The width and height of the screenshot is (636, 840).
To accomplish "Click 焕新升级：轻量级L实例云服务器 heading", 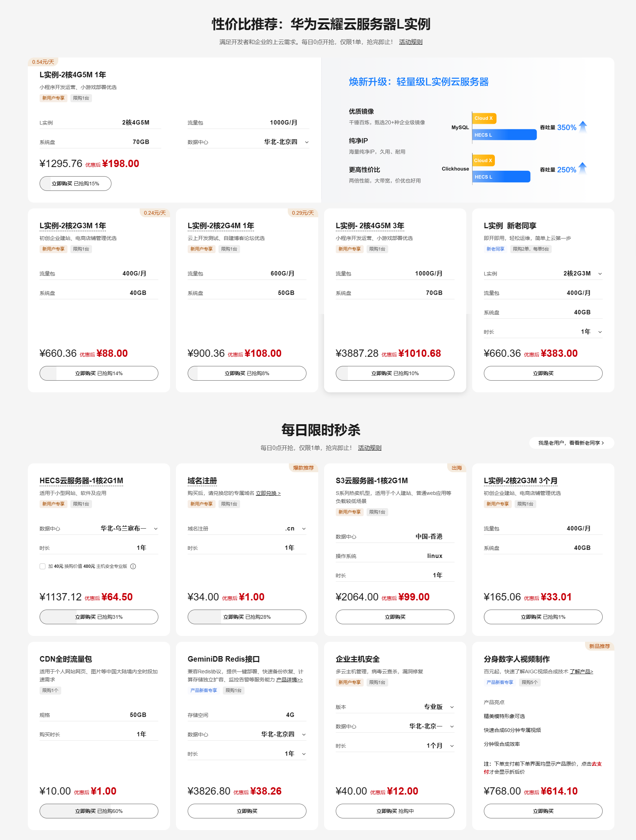I will coord(419,82).
